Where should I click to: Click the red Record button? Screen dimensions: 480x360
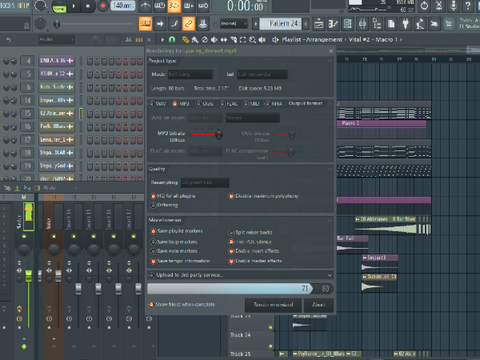(x=103, y=6)
